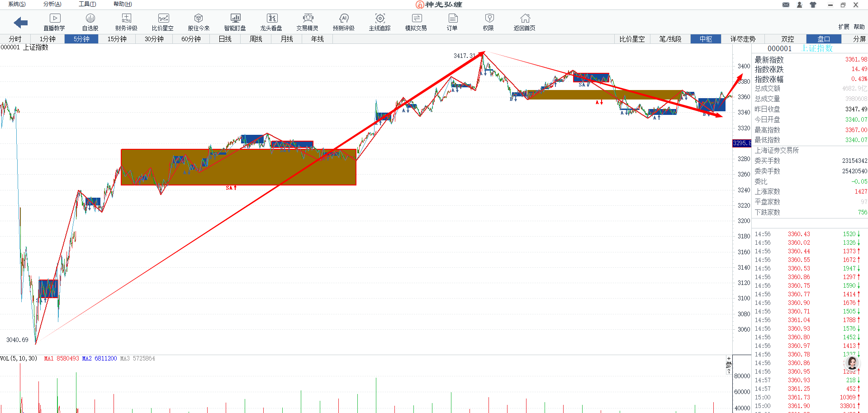
Task: Toggle the 详尽走势 detailed trend display
Action: 743,39
